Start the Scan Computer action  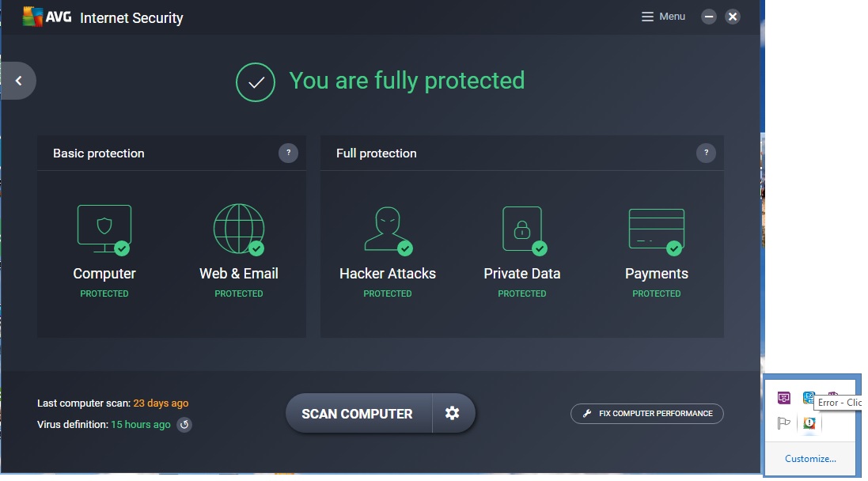358,413
